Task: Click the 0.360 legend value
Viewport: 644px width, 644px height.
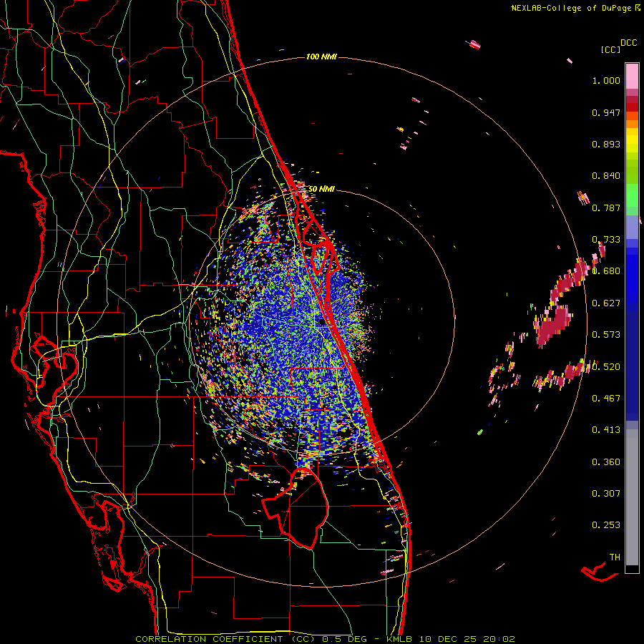Action: click(x=606, y=462)
